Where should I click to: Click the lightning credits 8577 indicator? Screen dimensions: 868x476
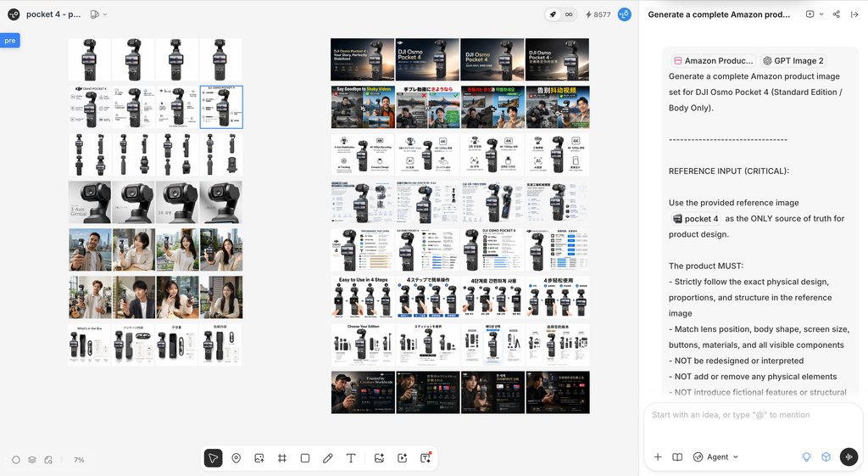598,14
